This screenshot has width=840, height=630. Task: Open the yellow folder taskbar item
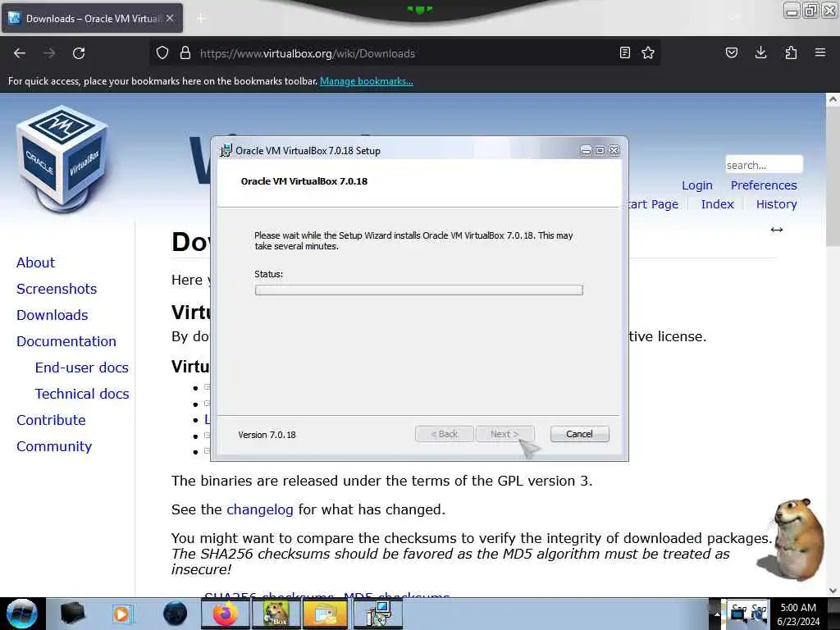326,614
